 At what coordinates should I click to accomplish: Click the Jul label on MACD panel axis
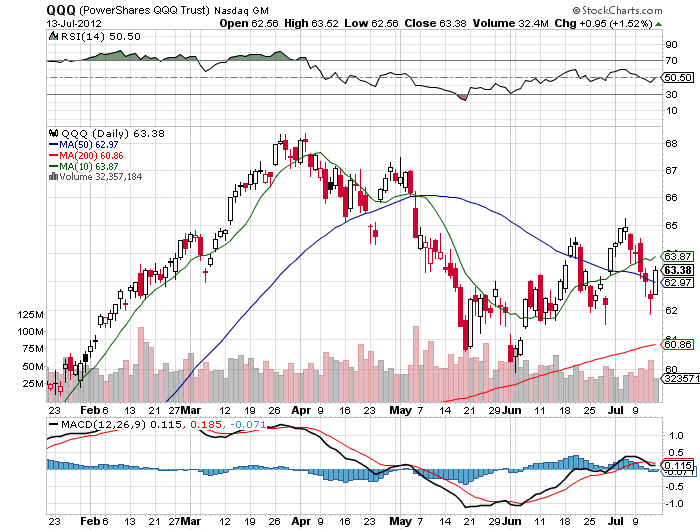(x=616, y=521)
